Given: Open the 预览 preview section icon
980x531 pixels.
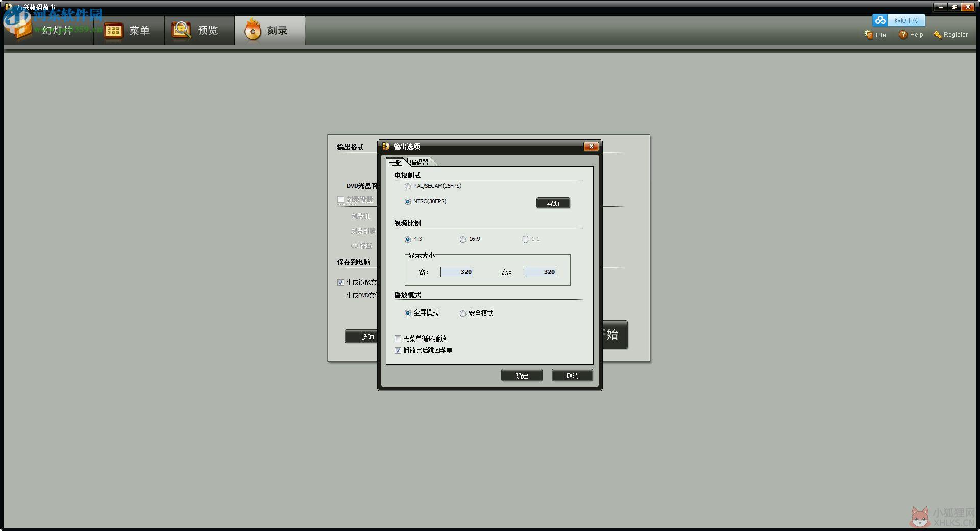Looking at the screenshot, I should [x=181, y=30].
